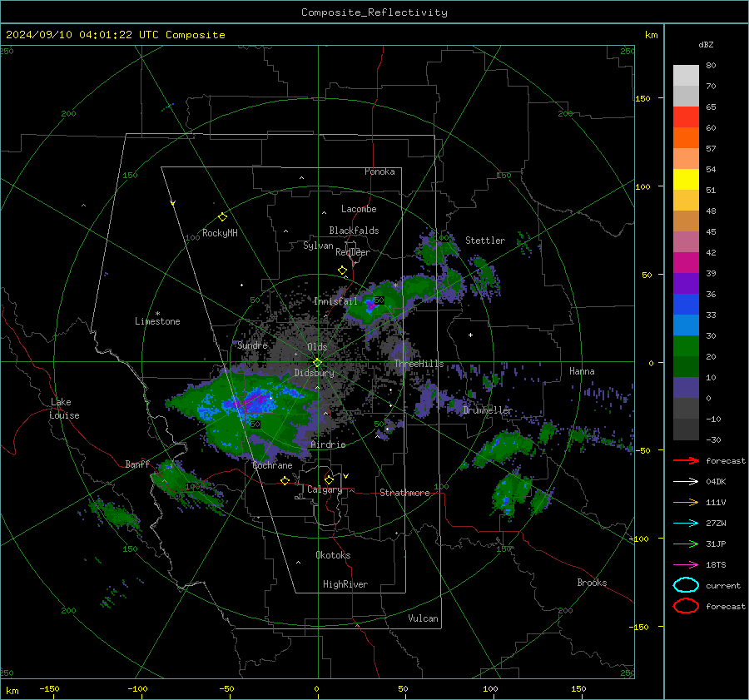Click the 18TS legend label
The width and height of the screenshot is (749, 700).
[x=716, y=565]
